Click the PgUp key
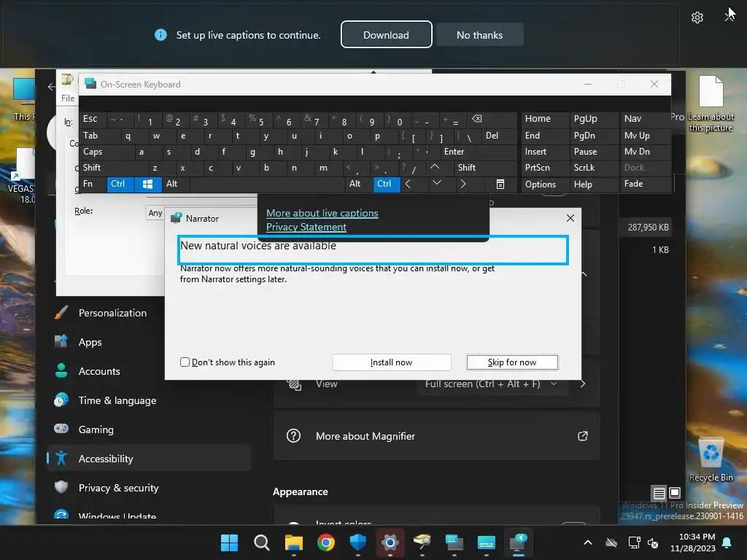Screen dimensions: 747x560 coord(594,119)
